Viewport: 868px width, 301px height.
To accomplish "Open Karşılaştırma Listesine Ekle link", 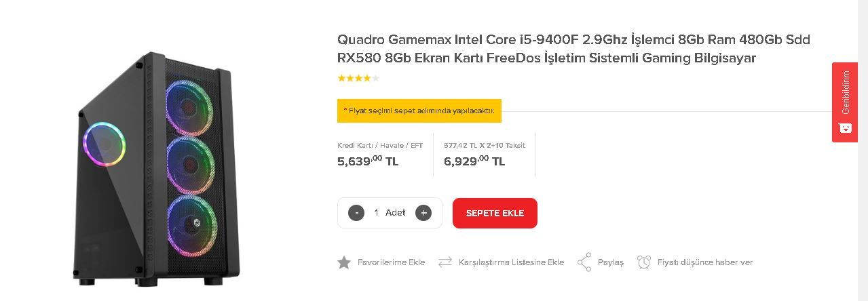I will (511, 262).
